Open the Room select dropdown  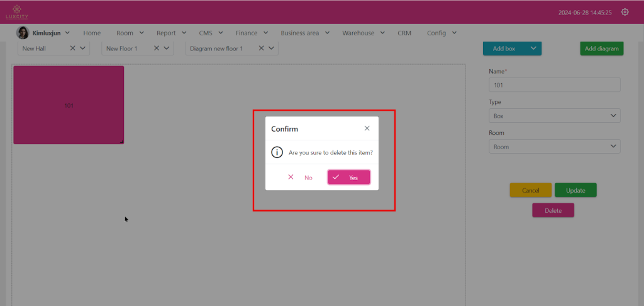tap(554, 147)
